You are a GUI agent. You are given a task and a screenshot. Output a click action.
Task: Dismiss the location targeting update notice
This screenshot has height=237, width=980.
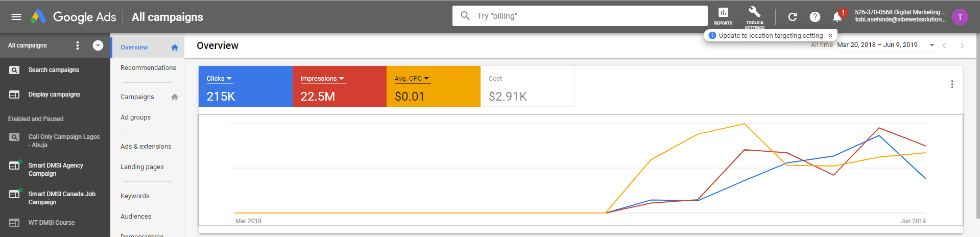pos(830,35)
